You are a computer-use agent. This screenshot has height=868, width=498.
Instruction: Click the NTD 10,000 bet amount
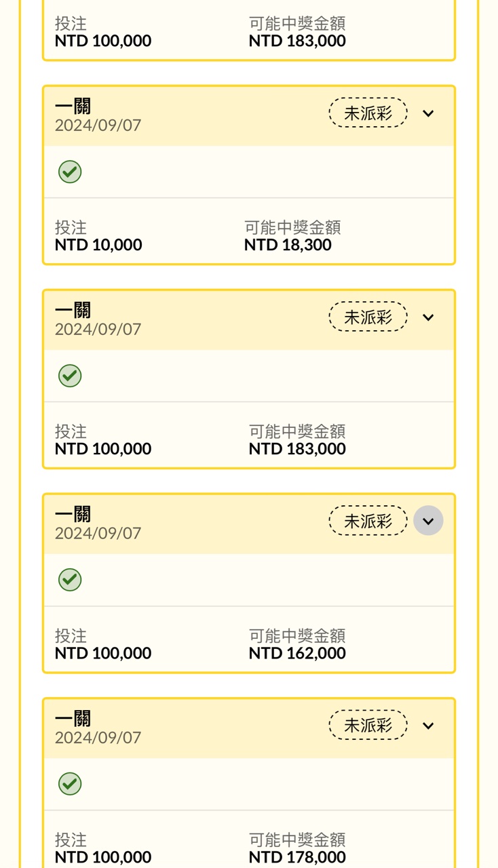tap(98, 245)
